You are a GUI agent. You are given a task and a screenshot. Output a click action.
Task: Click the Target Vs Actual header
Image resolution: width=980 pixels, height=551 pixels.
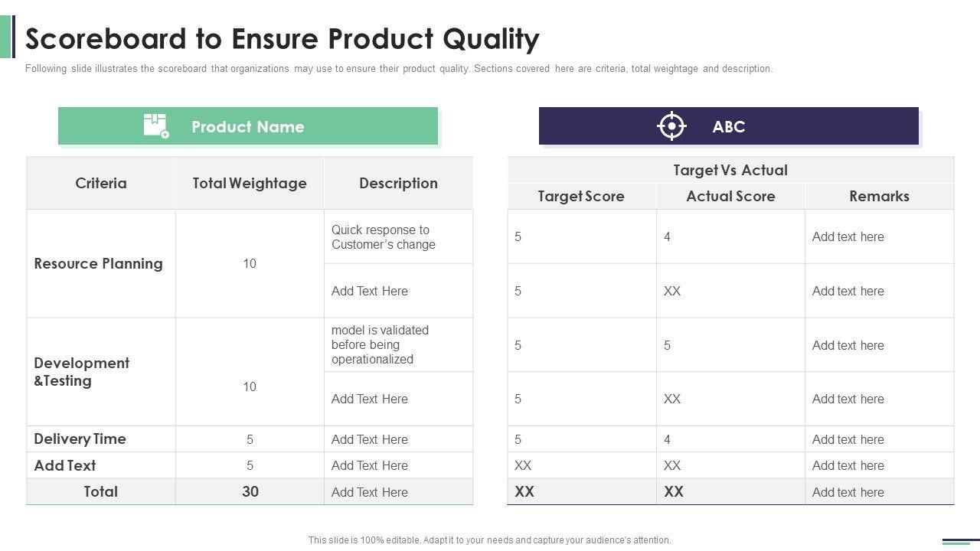730,170
